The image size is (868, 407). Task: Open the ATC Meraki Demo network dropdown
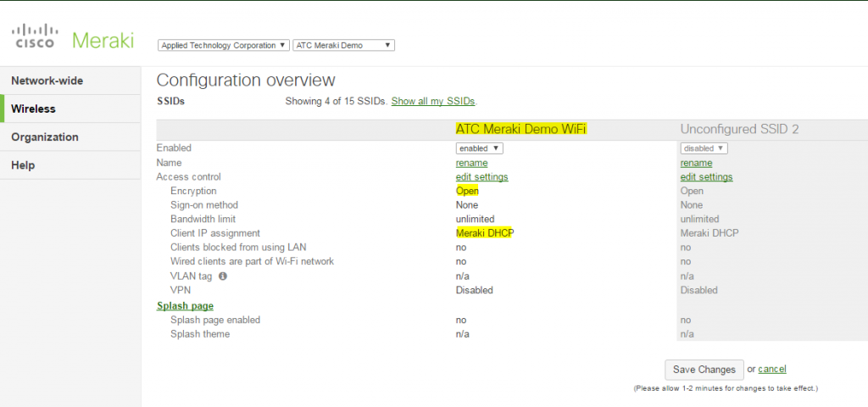pos(343,46)
